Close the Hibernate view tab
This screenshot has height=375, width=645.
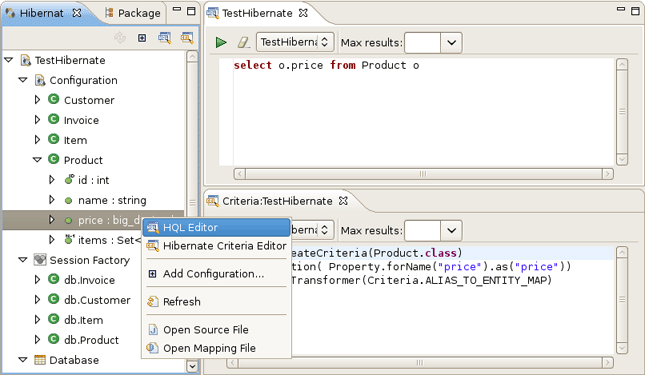[x=77, y=13]
